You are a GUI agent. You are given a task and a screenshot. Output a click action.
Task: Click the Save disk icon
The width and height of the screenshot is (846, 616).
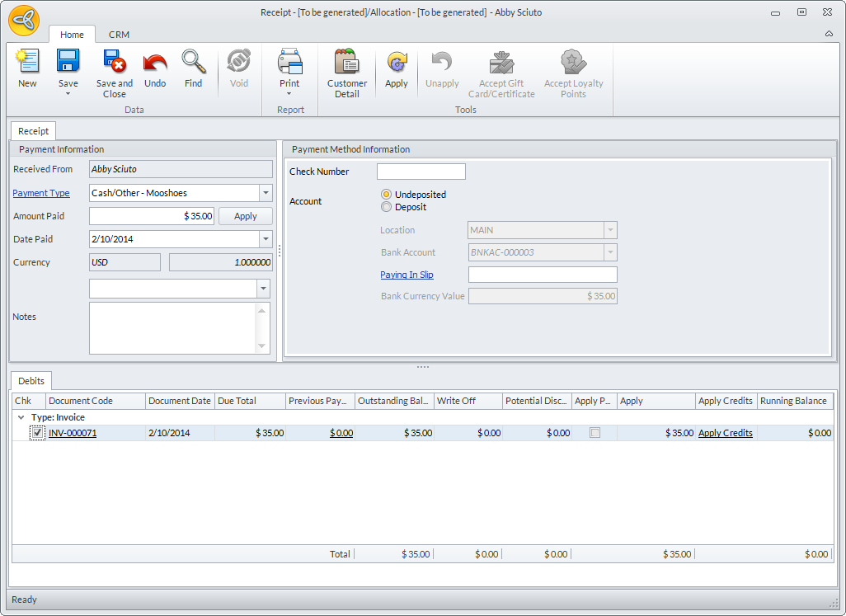pyautogui.click(x=68, y=63)
